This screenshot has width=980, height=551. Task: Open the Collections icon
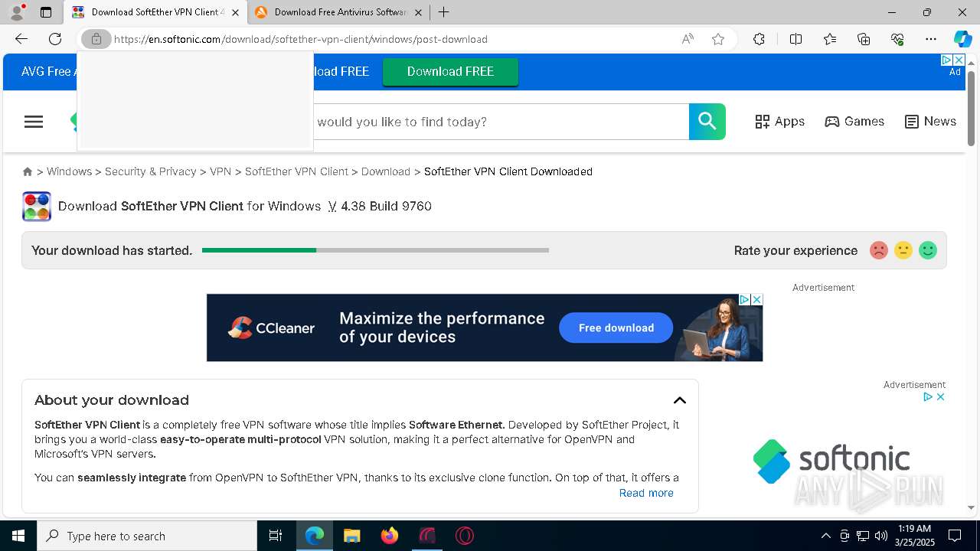(x=864, y=39)
